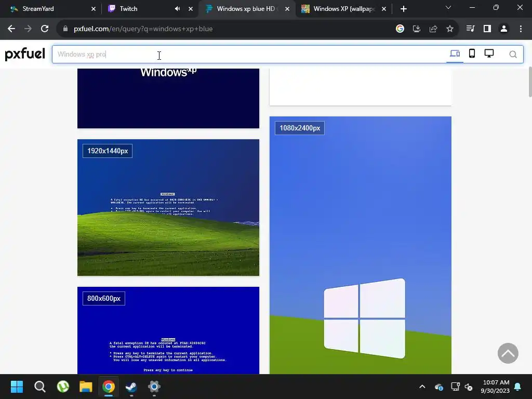This screenshot has height=399, width=532.
Task: Expand the tab search dropdown chevron
Action: tap(448, 7)
